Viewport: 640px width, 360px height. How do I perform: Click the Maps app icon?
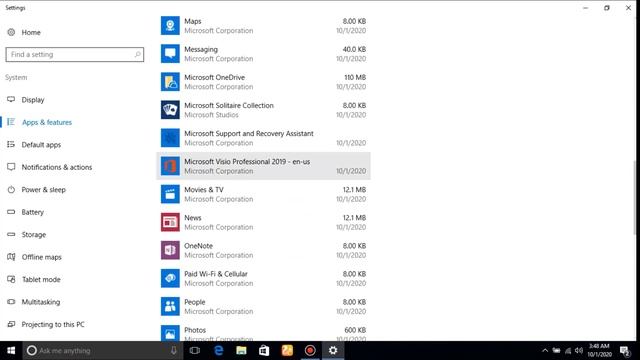pyautogui.click(x=170, y=25)
